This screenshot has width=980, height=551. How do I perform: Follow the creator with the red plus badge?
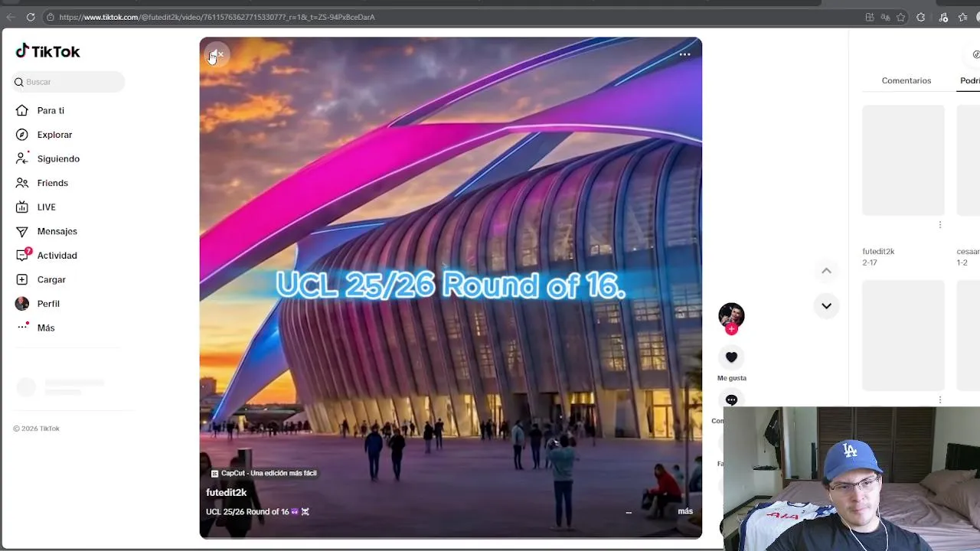(x=731, y=330)
